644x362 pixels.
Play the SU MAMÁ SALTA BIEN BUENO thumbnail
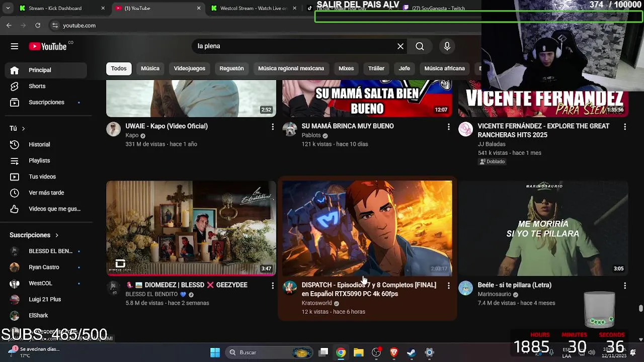click(367, 99)
